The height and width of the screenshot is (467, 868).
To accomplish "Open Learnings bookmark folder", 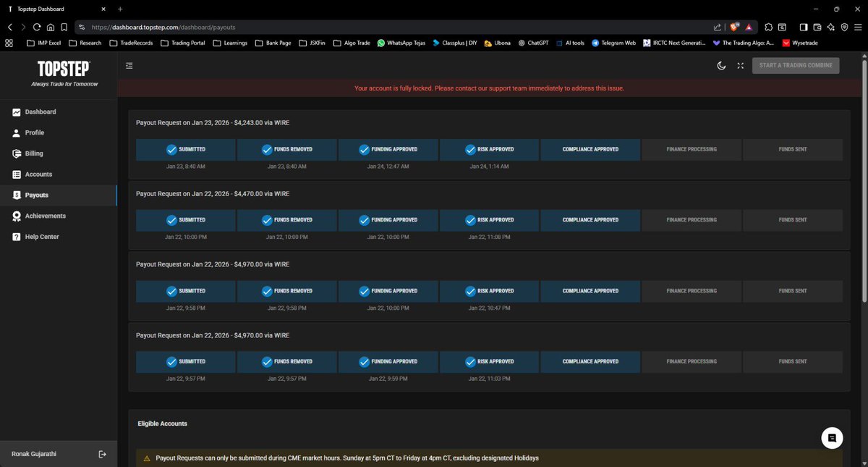I will (x=230, y=43).
